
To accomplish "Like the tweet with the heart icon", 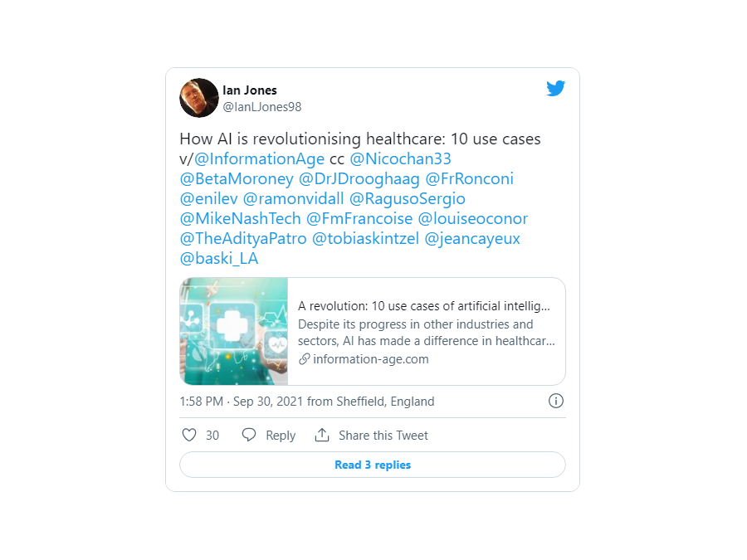I will pos(189,435).
